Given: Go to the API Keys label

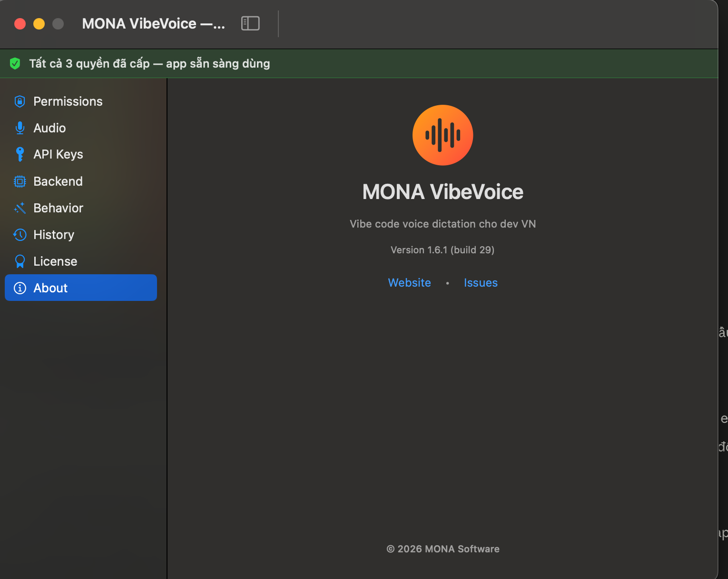Looking at the screenshot, I should coord(58,154).
